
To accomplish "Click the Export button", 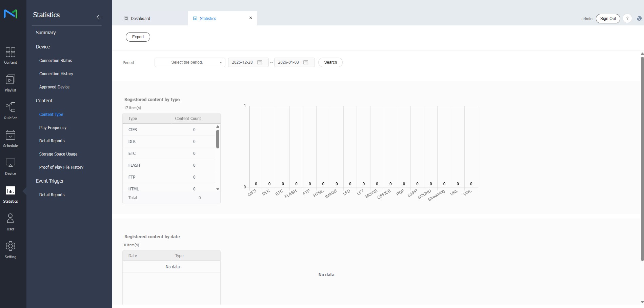I will point(138,37).
